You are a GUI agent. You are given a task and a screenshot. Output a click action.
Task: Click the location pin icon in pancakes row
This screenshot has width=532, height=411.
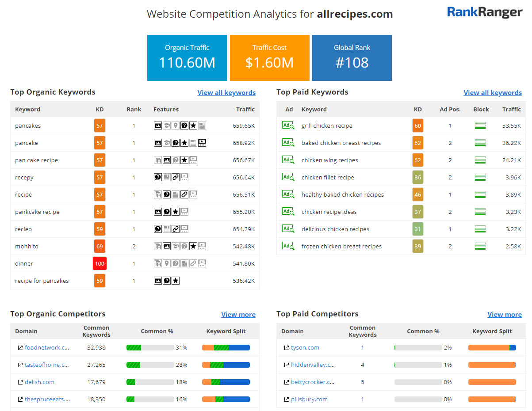click(x=176, y=126)
